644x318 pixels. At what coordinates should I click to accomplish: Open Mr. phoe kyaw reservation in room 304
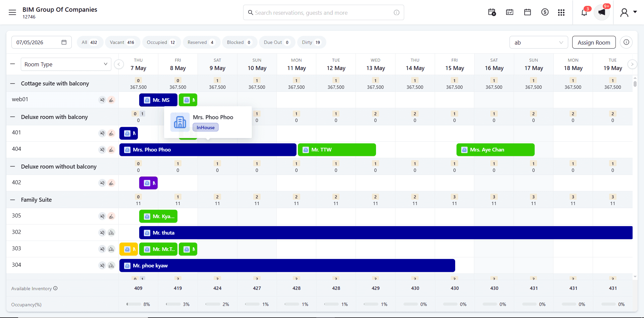pyautogui.click(x=287, y=265)
